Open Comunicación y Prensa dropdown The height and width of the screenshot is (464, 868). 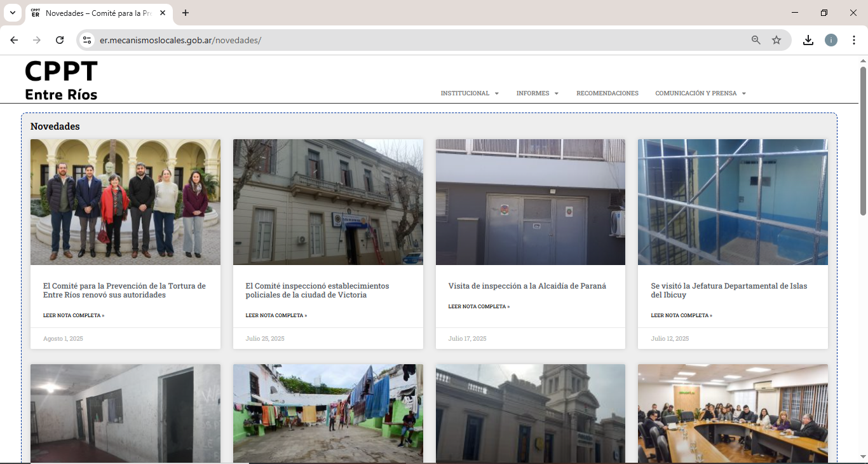(x=700, y=93)
